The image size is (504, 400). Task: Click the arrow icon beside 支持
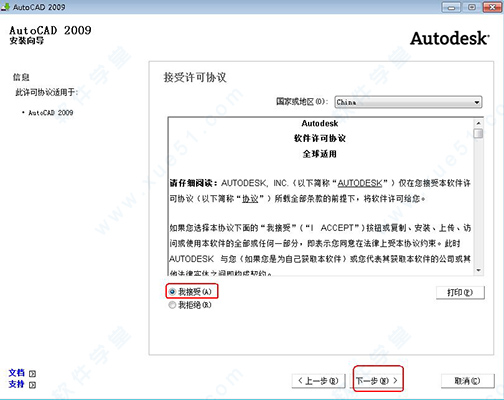pyautogui.click(x=32, y=385)
